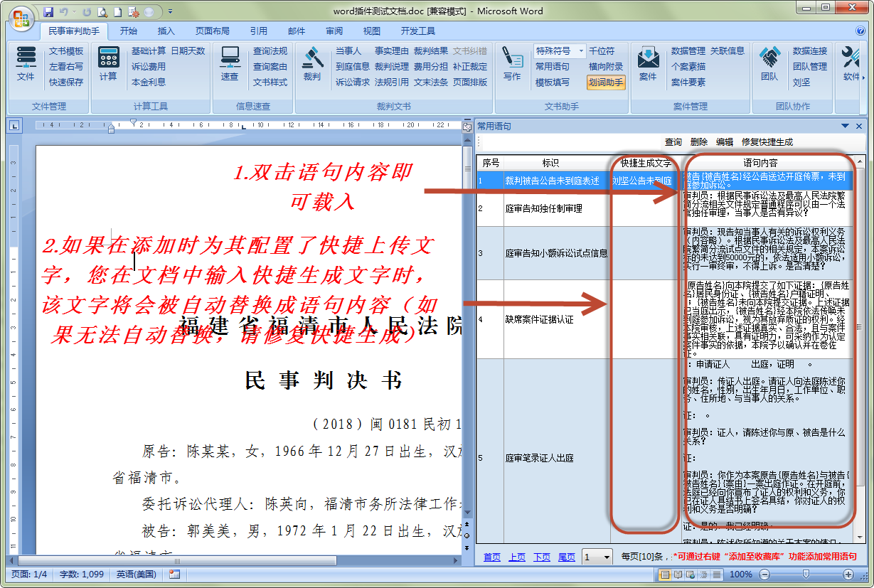Click the ruler tab selector button

pyautogui.click(x=14, y=127)
